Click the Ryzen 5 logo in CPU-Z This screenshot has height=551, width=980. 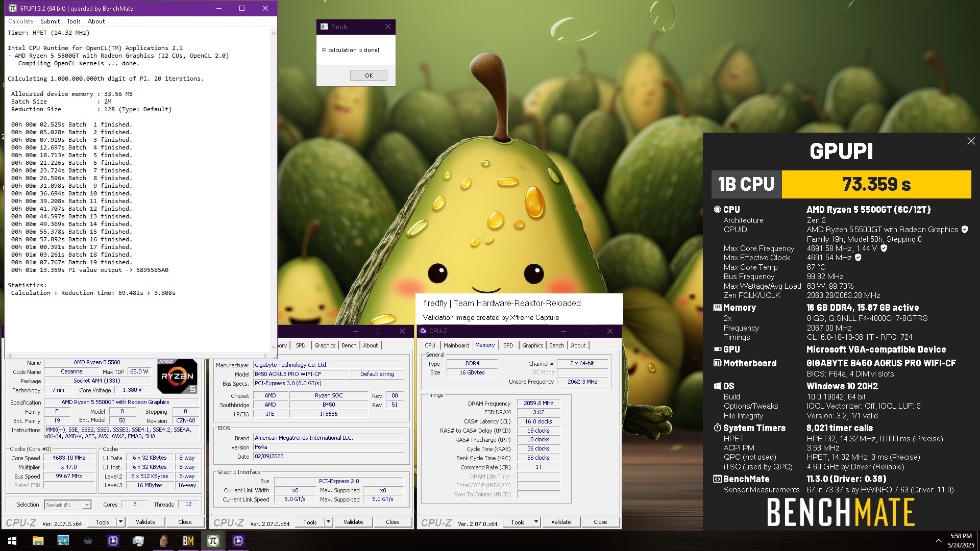click(177, 377)
